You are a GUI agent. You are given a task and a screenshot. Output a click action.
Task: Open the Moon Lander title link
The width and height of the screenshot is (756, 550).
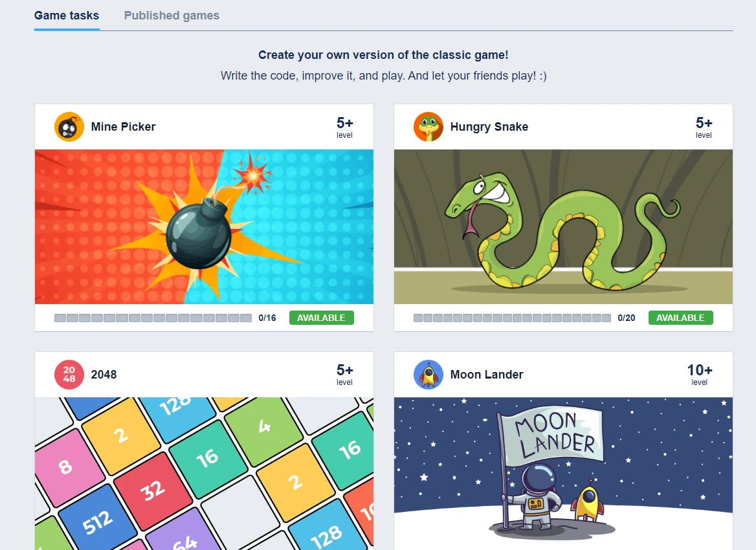486,375
